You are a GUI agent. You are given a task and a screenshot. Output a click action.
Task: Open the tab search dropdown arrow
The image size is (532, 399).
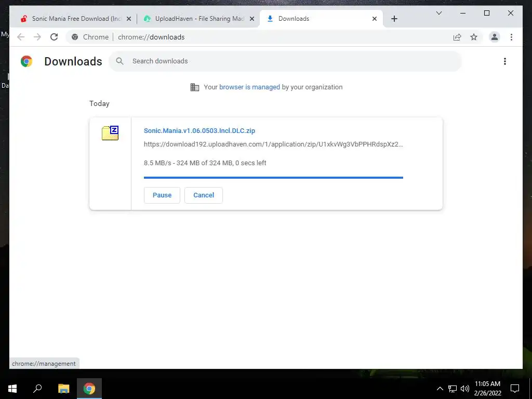[438, 13]
